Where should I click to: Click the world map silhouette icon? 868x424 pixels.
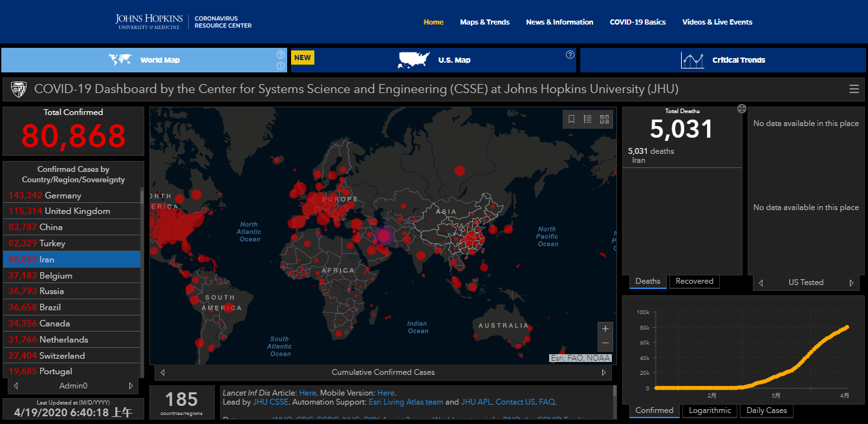[121, 60]
